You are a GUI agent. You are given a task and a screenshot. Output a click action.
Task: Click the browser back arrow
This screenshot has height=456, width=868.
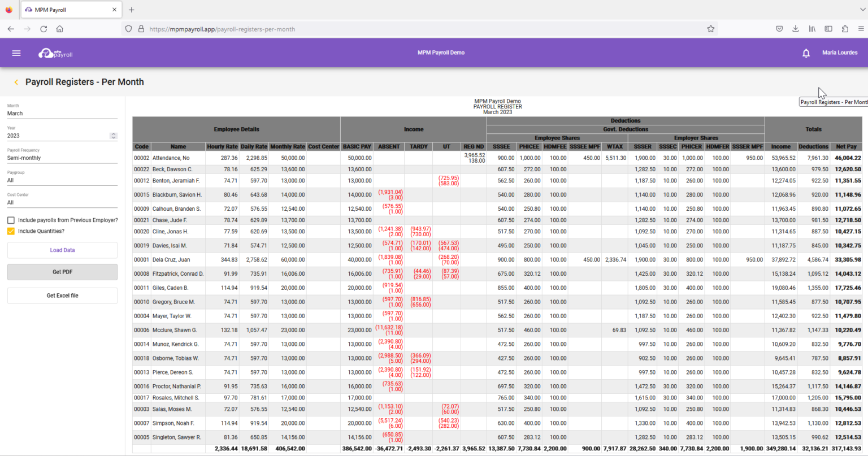click(11, 29)
